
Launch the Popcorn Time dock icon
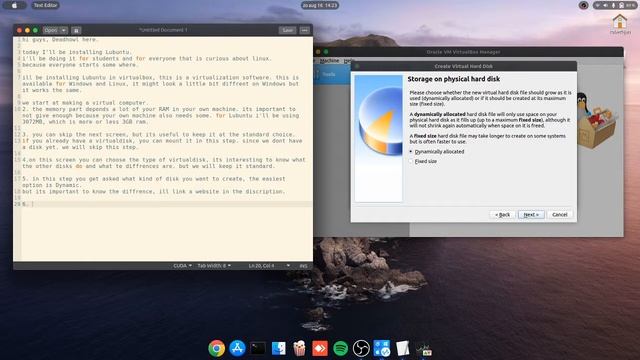click(299, 349)
